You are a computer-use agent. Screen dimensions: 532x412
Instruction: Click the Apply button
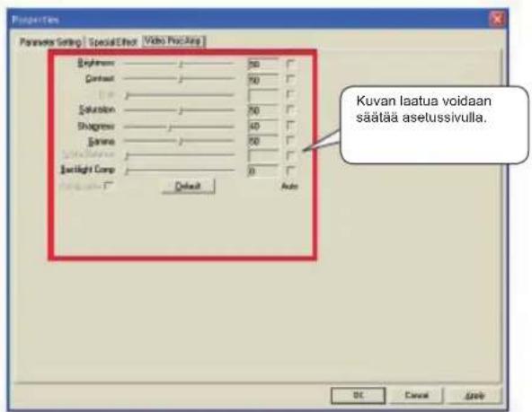point(474,396)
